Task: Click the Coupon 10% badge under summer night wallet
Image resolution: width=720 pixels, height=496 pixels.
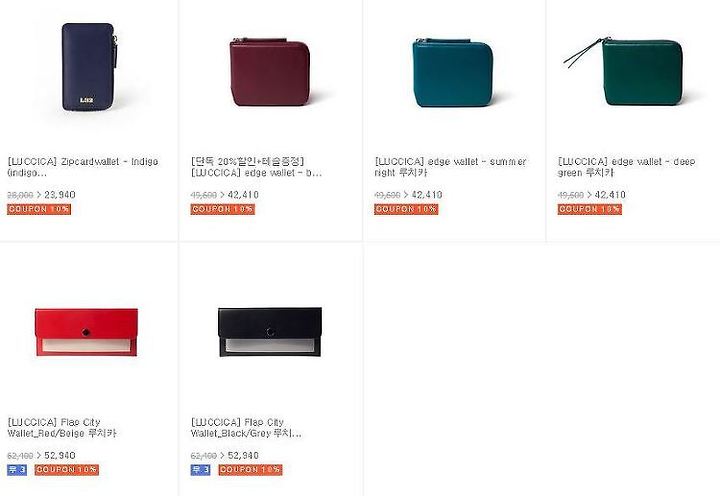Action: click(406, 209)
